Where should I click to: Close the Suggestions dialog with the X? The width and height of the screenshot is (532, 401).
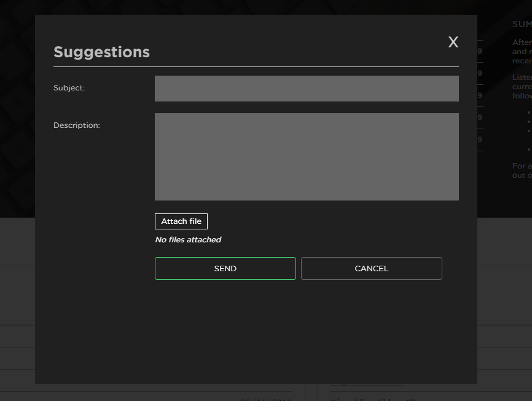[x=453, y=42]
